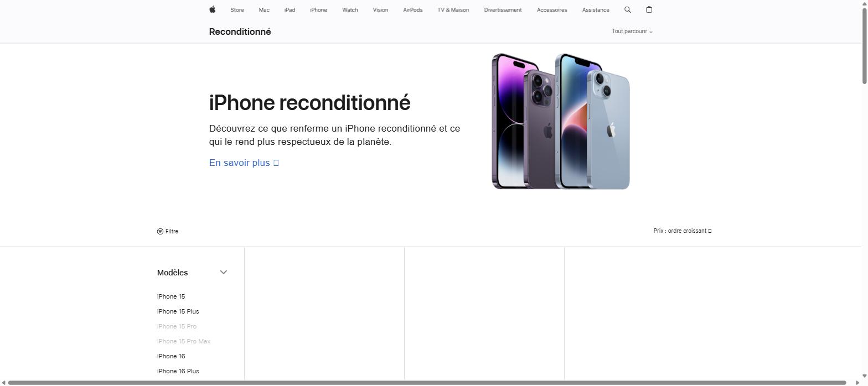Filter by iPhone 15 model
This screenshot has width=868, height=386.
pyautogui.click(x=171, y=296)
